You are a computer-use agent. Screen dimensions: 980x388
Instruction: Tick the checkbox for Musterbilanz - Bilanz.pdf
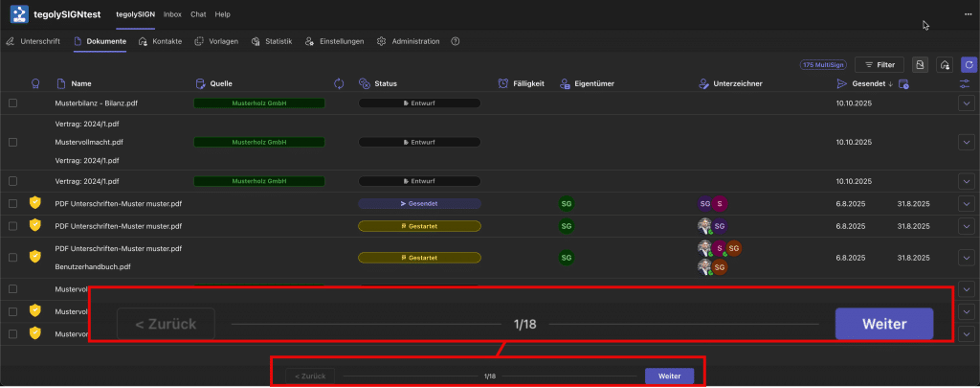tap(12, 103)
